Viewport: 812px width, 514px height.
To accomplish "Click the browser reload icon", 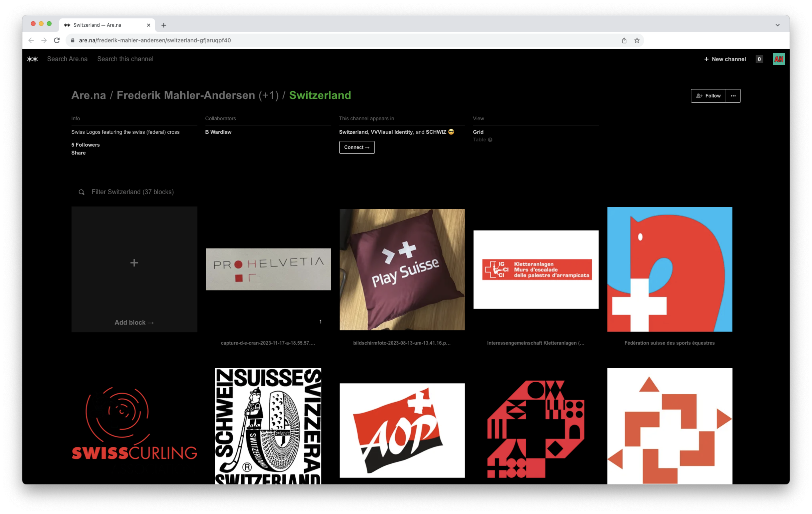I will point(57,41).
